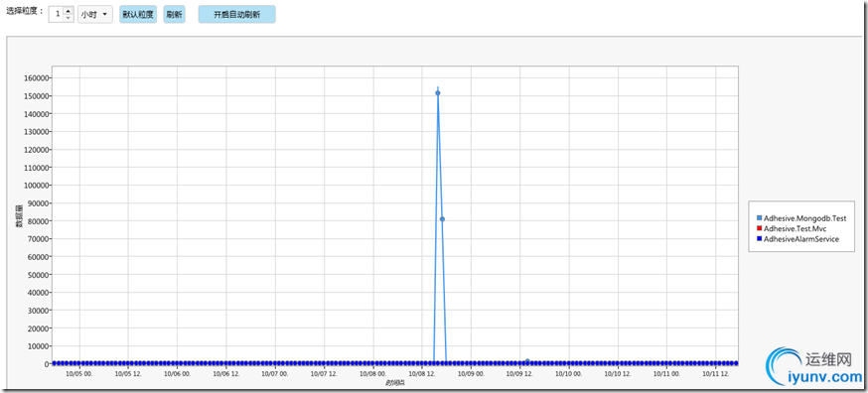The height and width of the screenshot is (393, 868).
Task: Click the 10/09 00. x-axis label
Action: tap(471, 373)
